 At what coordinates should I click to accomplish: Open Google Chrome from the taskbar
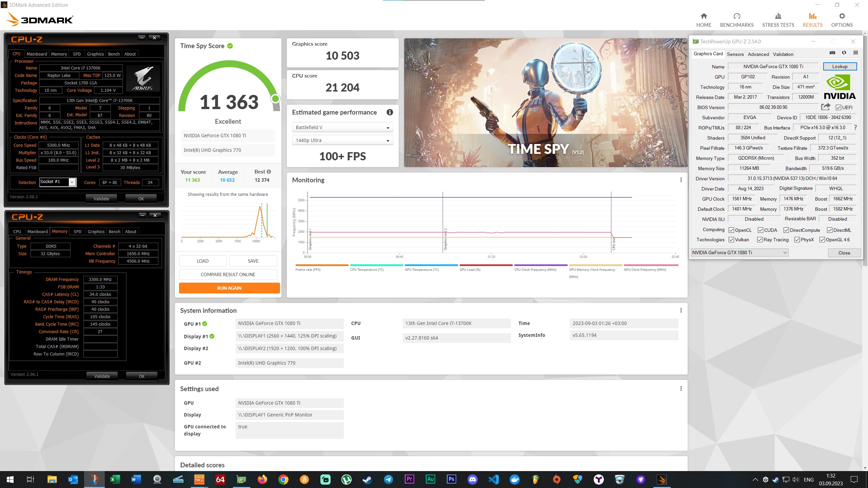283,480
